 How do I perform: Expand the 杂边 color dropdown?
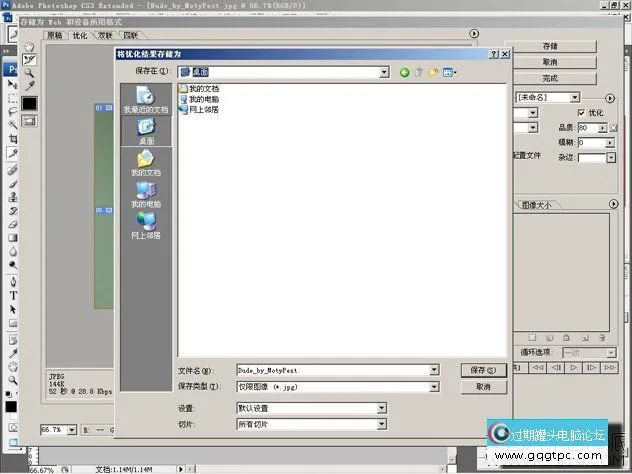click(x=611, y=158)
